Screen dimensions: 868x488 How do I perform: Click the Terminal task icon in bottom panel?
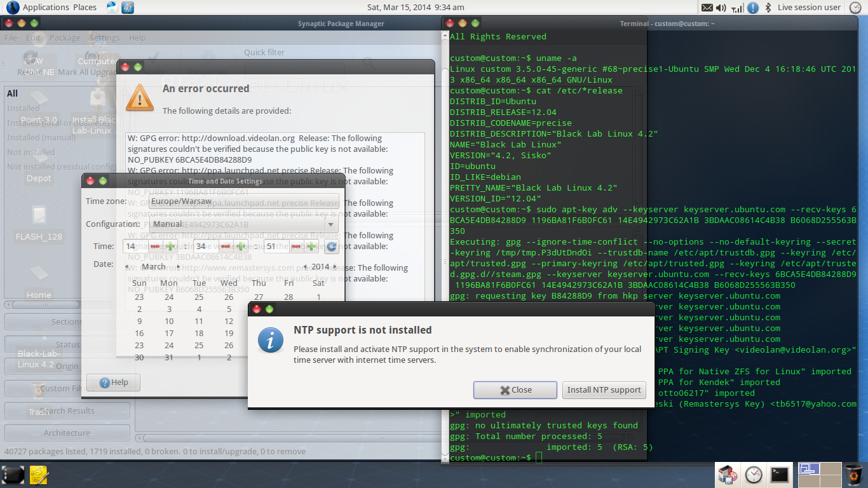(780, 474)
